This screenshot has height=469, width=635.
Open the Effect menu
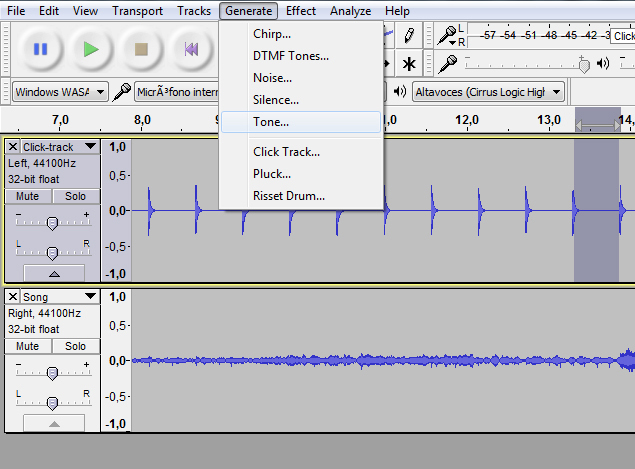[x=300, y=11]
